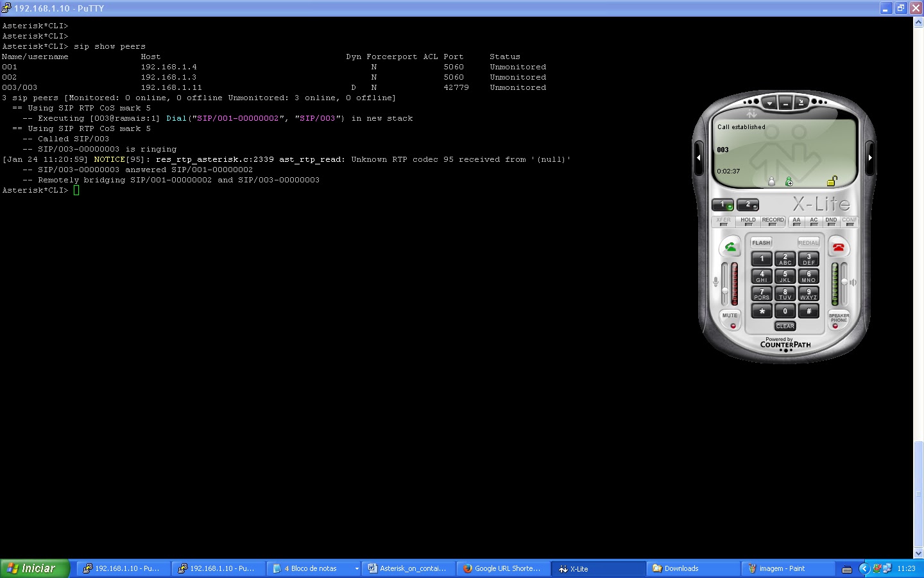Switch to first 192.168.1.10 PuTTY taskbar item
This screenshot has height=578, width=924.
(x=123, y=568)
